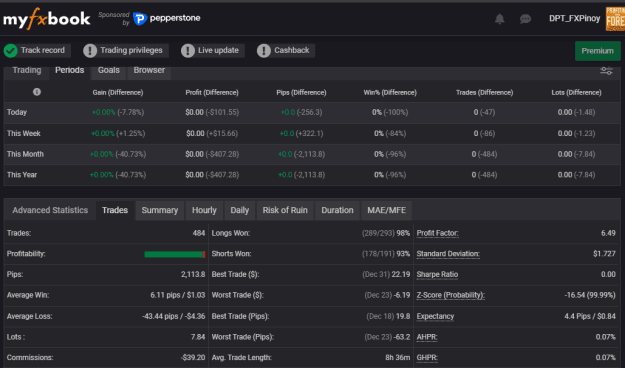Open the messages chat bubble icon
The width and height of the screenshot is (625, 368).
click(525, 19)
